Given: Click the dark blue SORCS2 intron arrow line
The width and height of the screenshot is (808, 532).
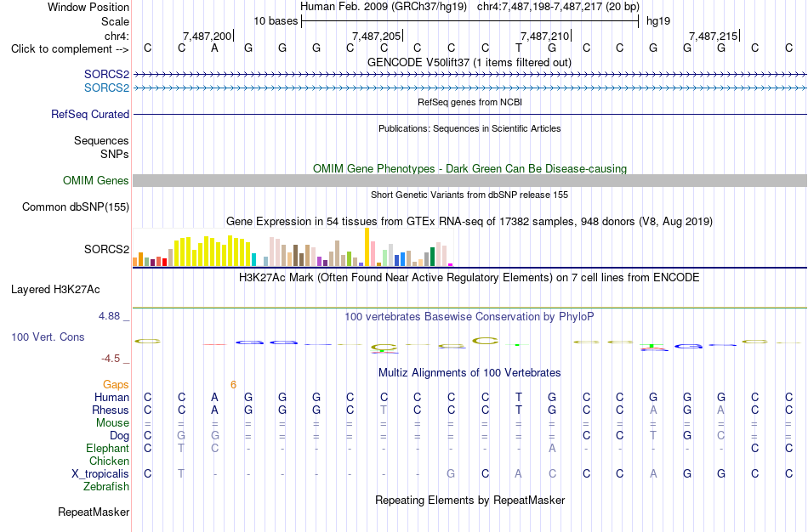Looking at the screenshot, I should [469, 75].
